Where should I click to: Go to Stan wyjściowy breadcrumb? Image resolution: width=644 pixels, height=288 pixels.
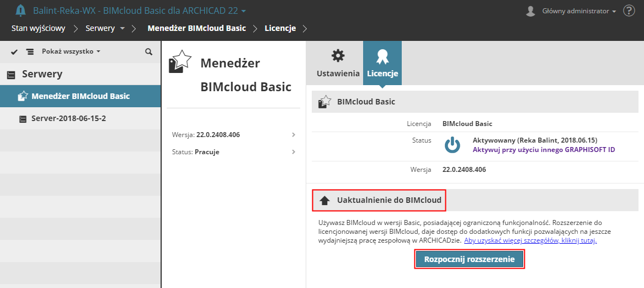click(38, 28)
